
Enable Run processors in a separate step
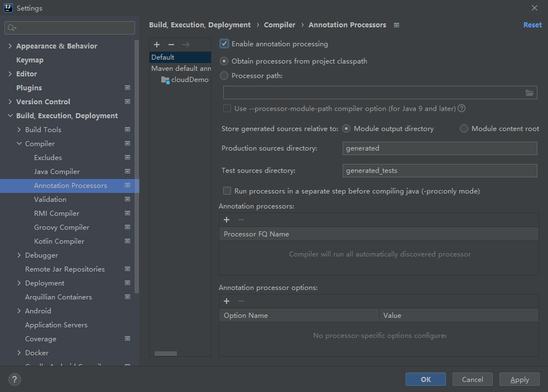[227, 191]
